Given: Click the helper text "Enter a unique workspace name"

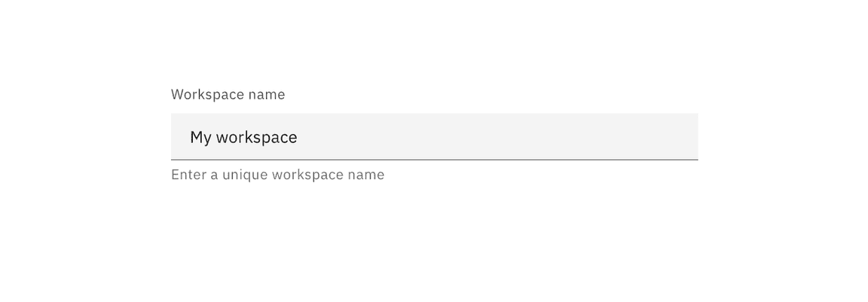Looking at the screenshot, I should (277, 175).
